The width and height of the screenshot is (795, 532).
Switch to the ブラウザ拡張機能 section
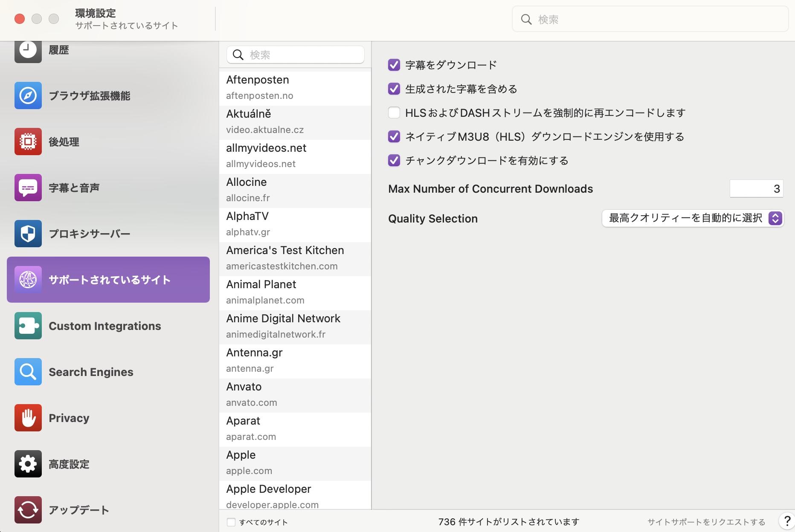(108, 95)
